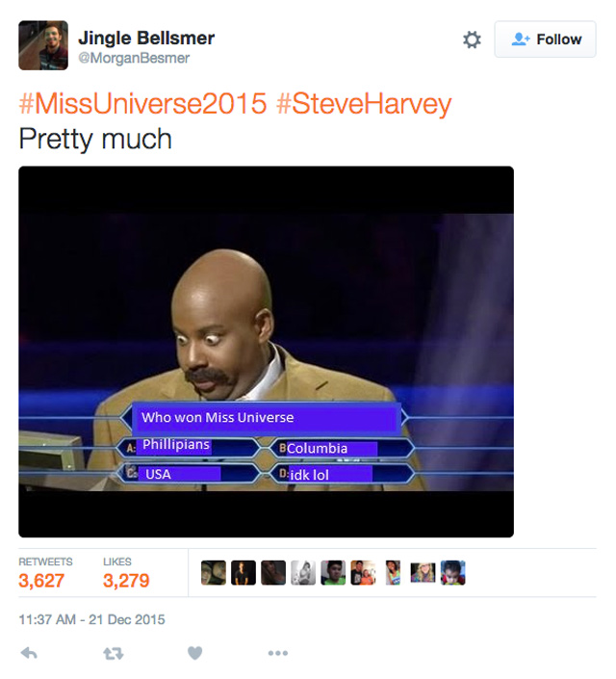
Task: Open the gear settings icon
Action: click(x=472, y=39)
